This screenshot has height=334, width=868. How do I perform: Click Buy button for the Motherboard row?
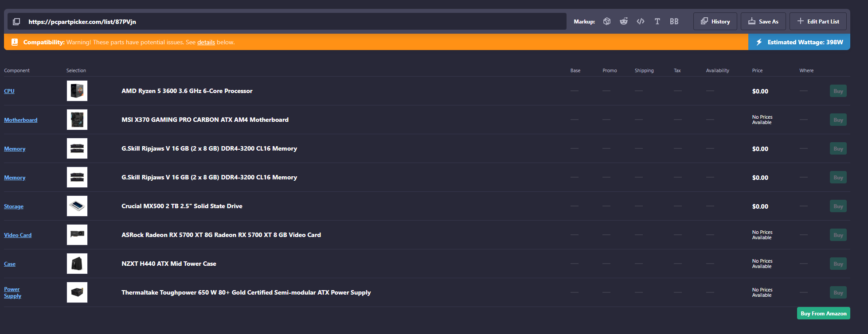pos(838,120)
